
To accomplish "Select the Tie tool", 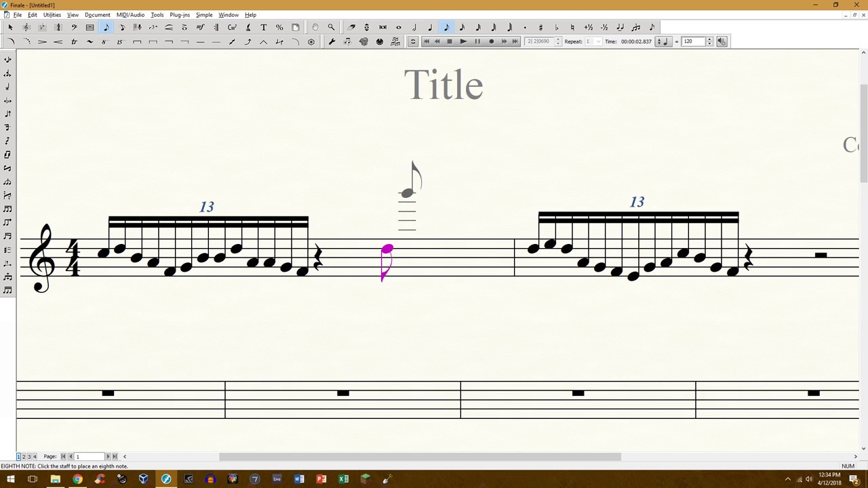I will tap(620, 27).
